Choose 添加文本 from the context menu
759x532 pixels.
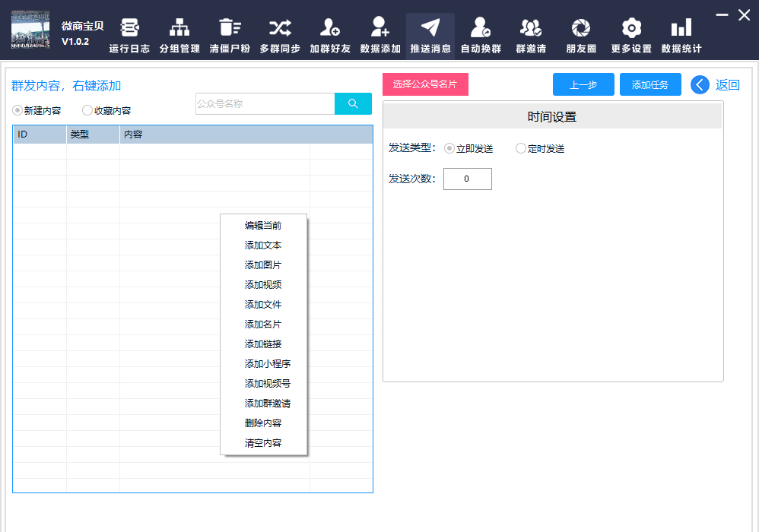coord(263,245)
